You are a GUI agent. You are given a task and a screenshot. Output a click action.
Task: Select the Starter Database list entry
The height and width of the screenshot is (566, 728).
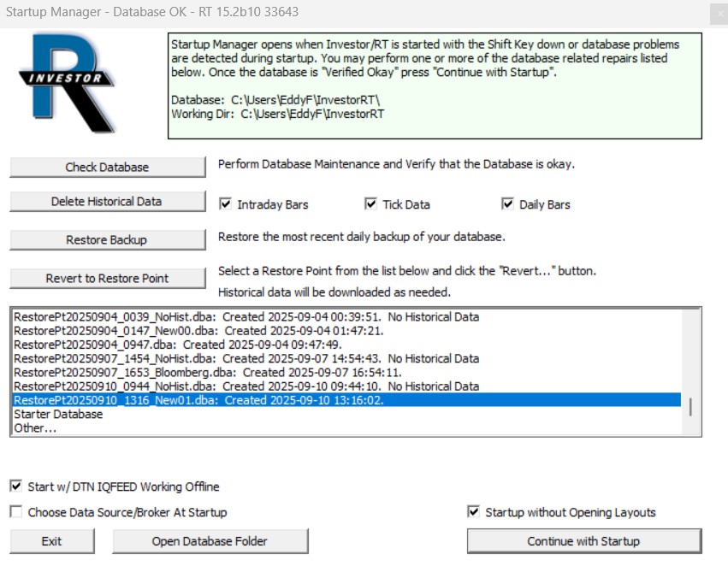pyautogui.click(x=58, y=415)
